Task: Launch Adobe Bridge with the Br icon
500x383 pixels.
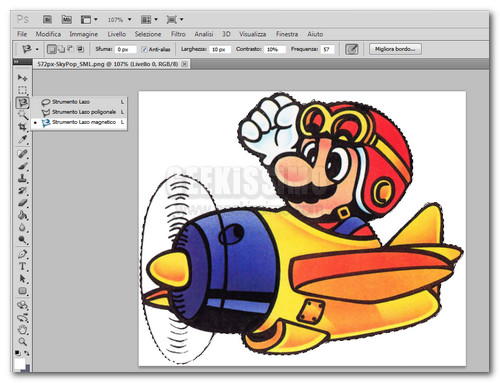Action: click(x=48, y=20)
